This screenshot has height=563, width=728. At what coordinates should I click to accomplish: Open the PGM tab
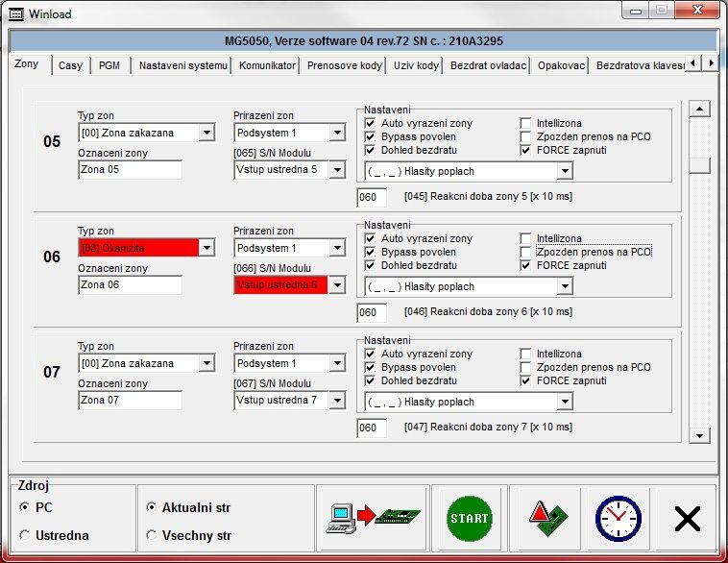[109, 65]
